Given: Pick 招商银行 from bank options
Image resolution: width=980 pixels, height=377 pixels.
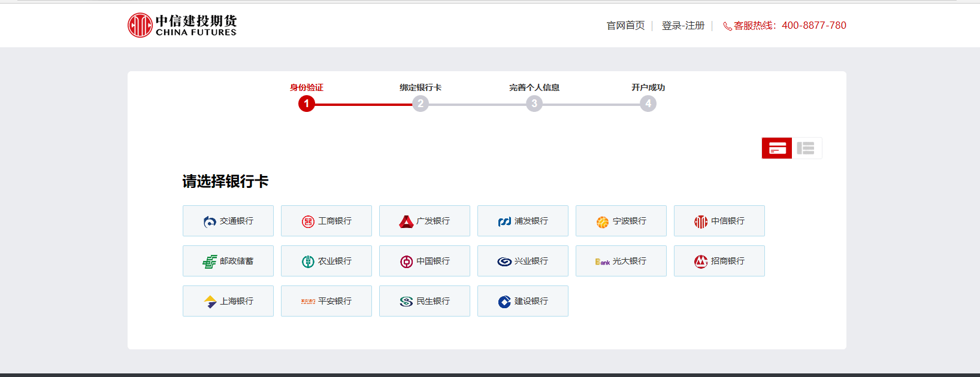Looking at the screenshot, I should 719,261.
